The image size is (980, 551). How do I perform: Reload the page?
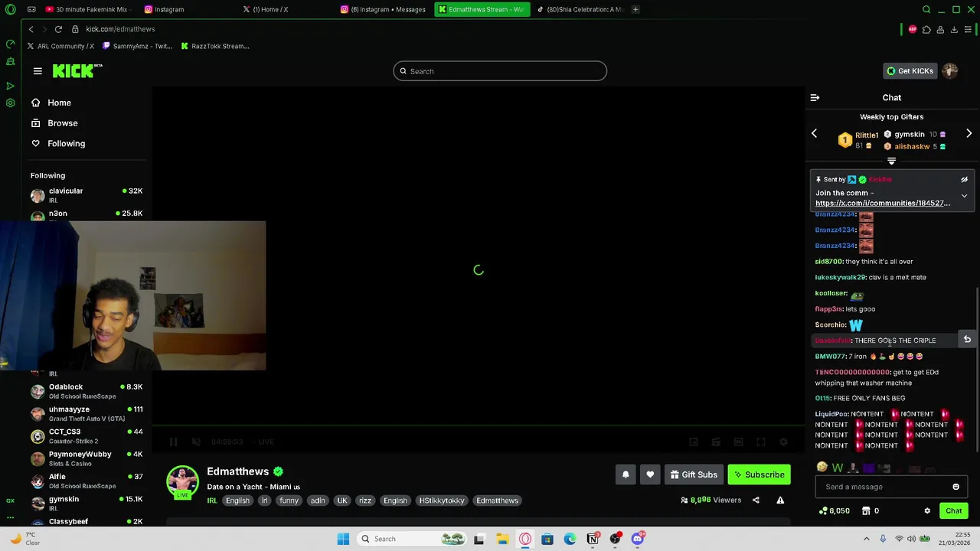click(58, 29)
